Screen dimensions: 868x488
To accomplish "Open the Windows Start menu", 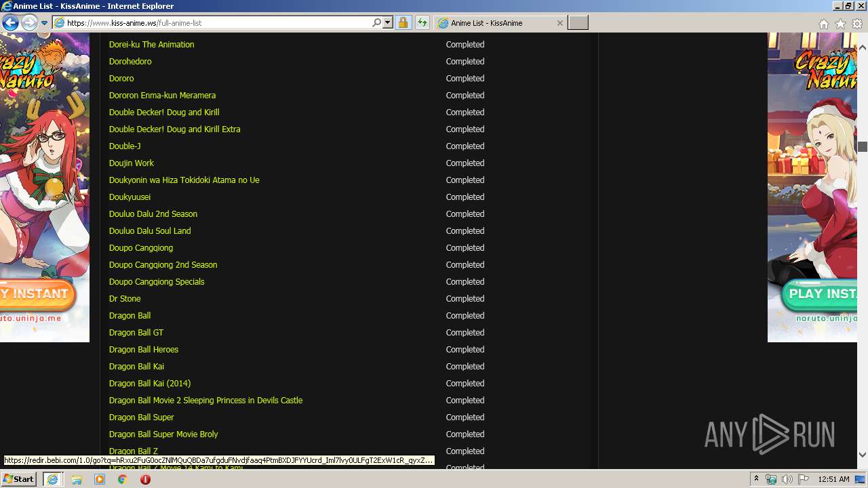I will [x=18, y=479].
